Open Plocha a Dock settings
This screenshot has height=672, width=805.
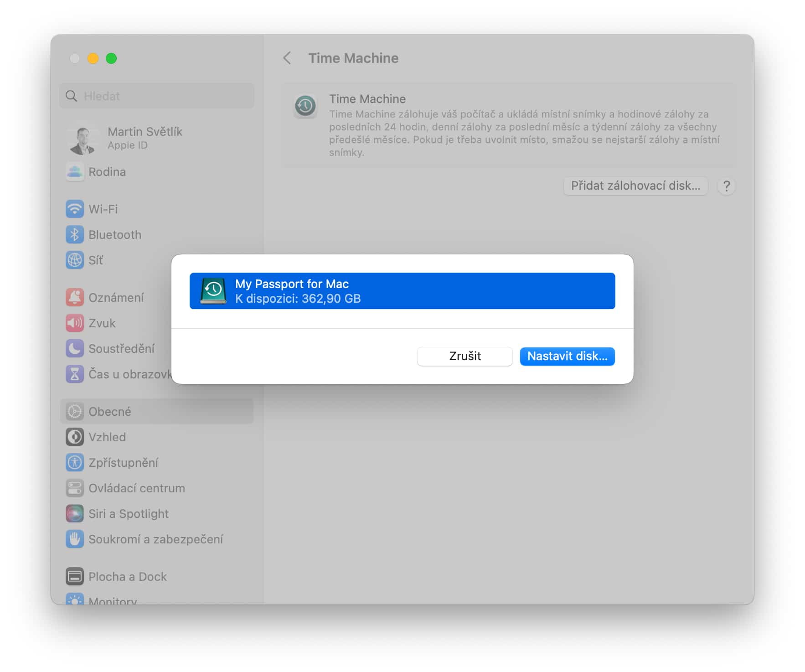[x=157, y=577]
